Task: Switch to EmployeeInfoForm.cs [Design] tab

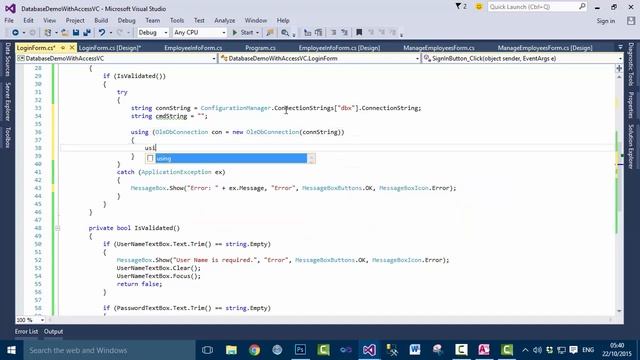Action: 339,48
